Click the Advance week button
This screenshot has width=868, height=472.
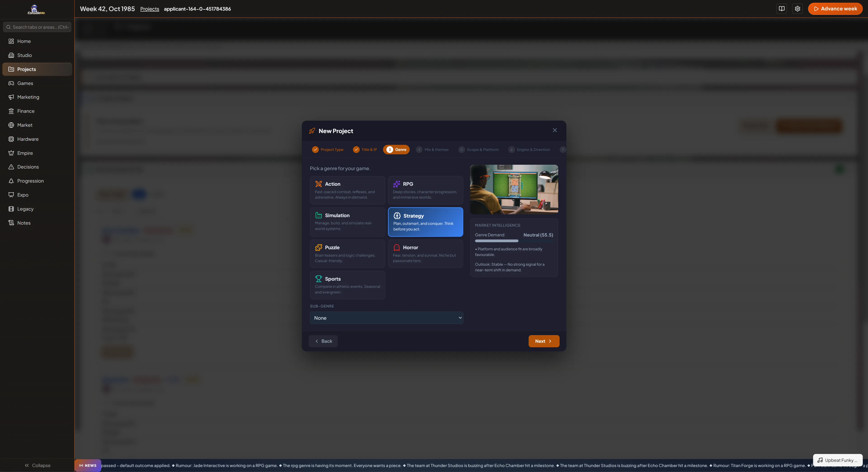[835, 9]
